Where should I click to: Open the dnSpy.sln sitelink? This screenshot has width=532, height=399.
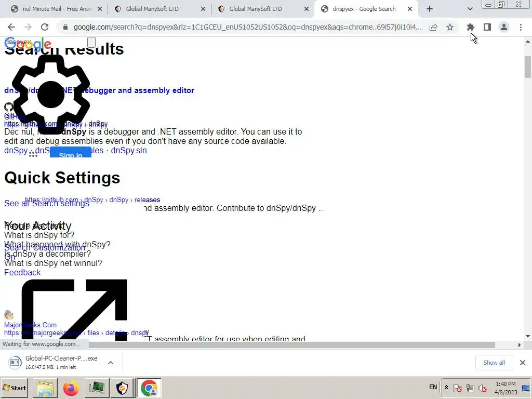[129, 150]
